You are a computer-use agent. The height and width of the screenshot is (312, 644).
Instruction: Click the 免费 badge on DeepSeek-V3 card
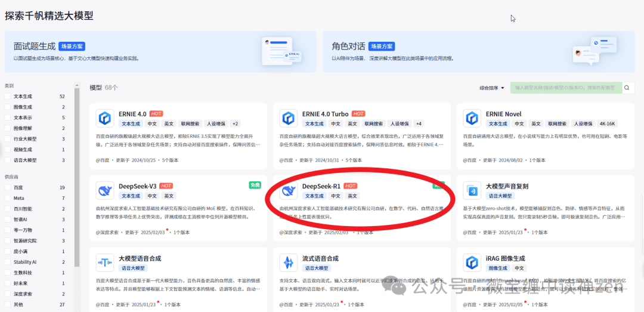point(255,186)
